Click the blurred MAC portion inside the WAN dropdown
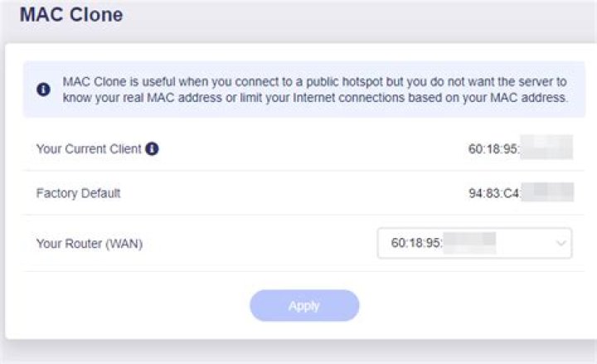The image size is (597, 364). [469, 243]
